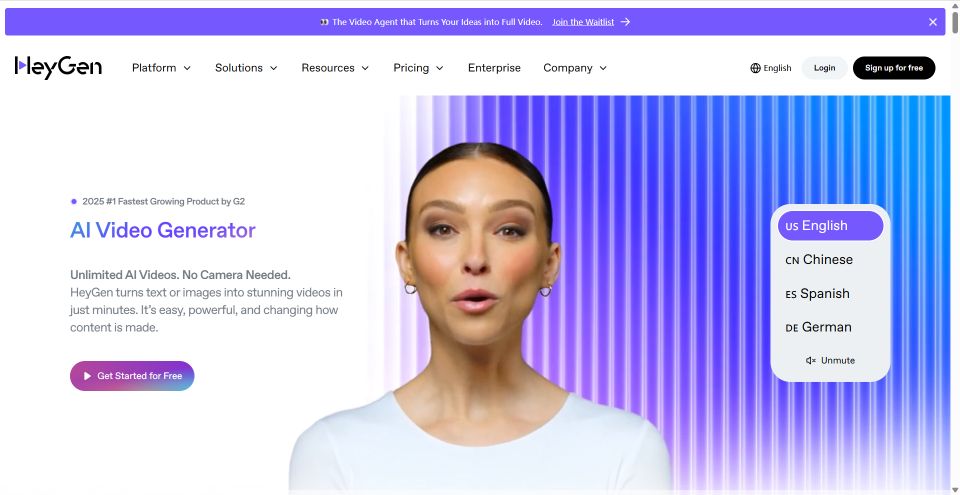Click the HeyGen logo
Viewport: 960px width, 495px height.
[58, 67]
